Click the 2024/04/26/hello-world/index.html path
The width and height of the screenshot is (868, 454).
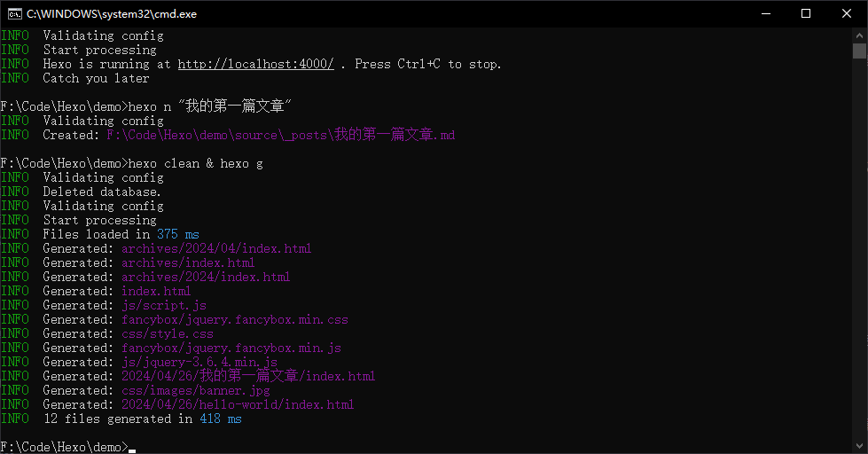[238, 404]
